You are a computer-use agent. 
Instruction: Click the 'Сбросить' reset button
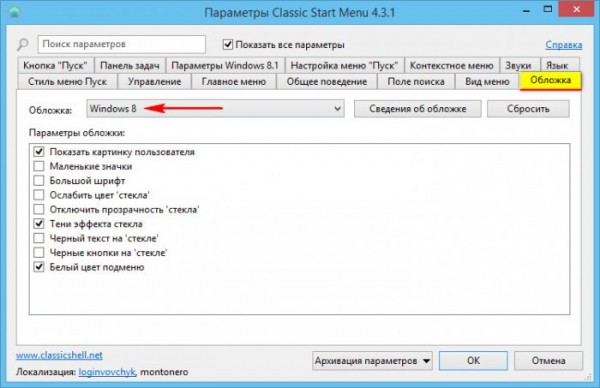click(528, 109)
